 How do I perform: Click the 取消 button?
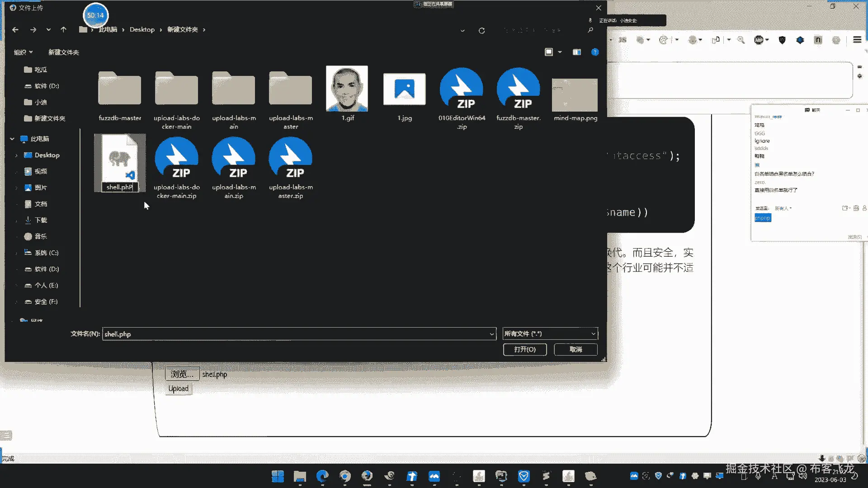pos(576,349)
